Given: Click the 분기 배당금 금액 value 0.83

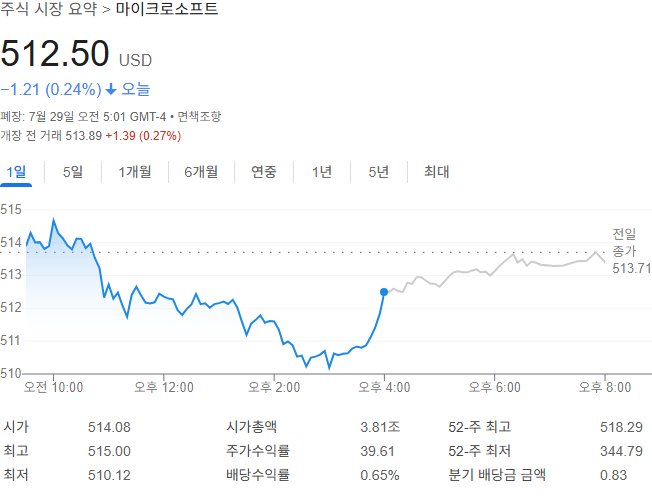Looking at the screenshot, I should (613, 475).
